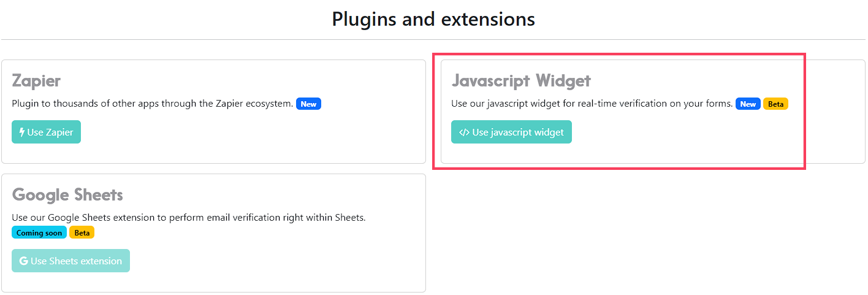Click the Google Sheets card heading
The image size is (868, 295).
point(67,194)
